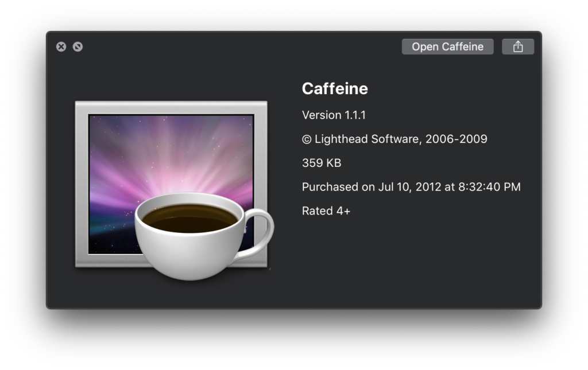
Task: Close the Caffeine info window
Action: coord(61,47)
